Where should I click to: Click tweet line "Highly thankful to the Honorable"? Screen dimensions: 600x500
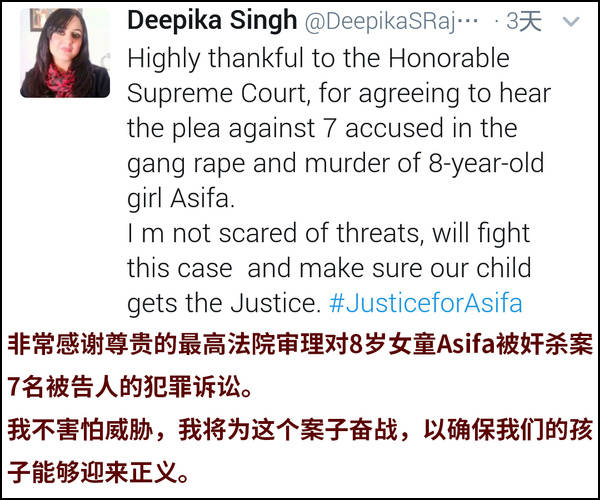318,58
